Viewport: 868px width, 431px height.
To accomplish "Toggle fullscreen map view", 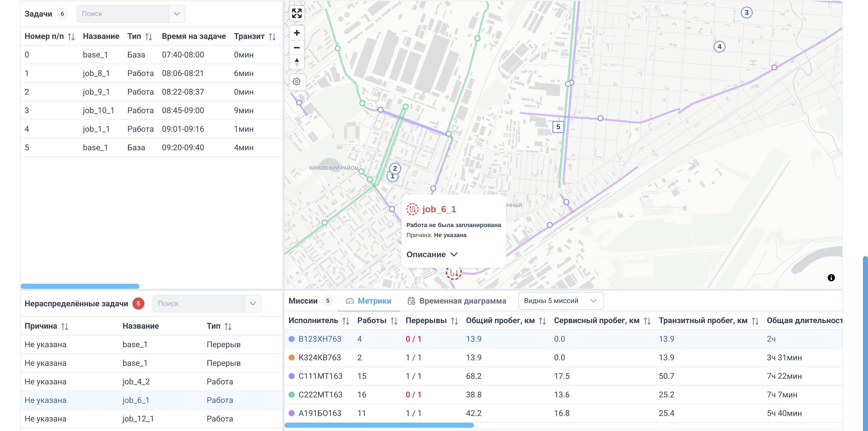I will (297, 14).
